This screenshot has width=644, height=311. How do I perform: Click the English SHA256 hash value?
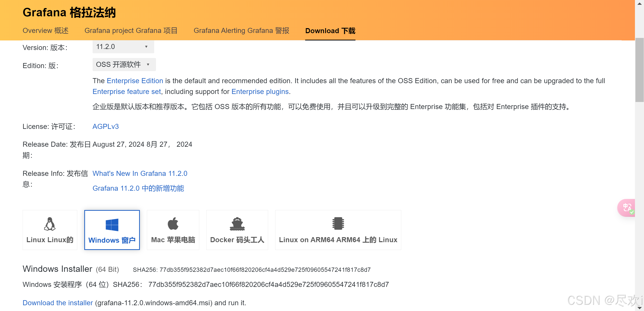[265, 270]
